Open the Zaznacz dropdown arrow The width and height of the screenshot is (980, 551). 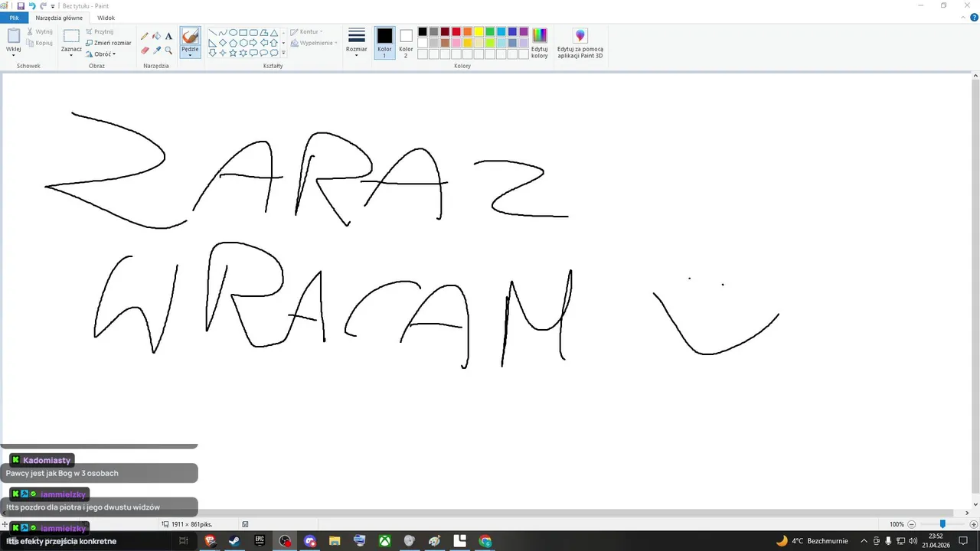(x=71, y=54)
